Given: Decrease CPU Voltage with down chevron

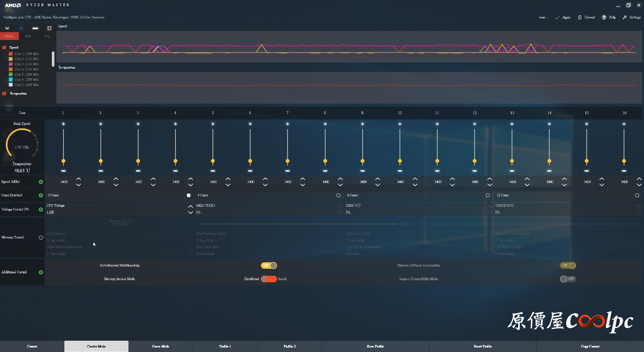Looking at the screenshot, I should 191,212.
